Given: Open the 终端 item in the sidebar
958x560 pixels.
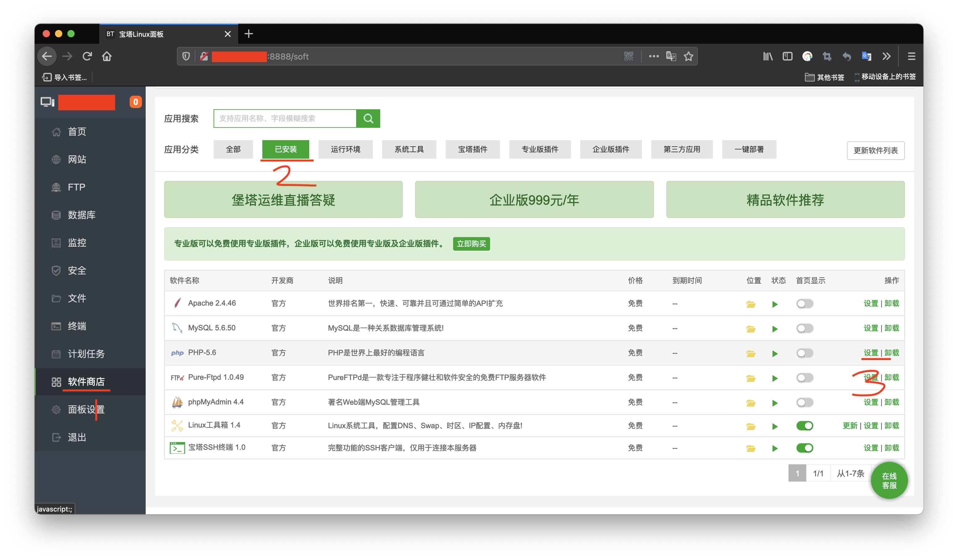Looking at the screenshot, I should pyautogui.click(x=77, y=326).
